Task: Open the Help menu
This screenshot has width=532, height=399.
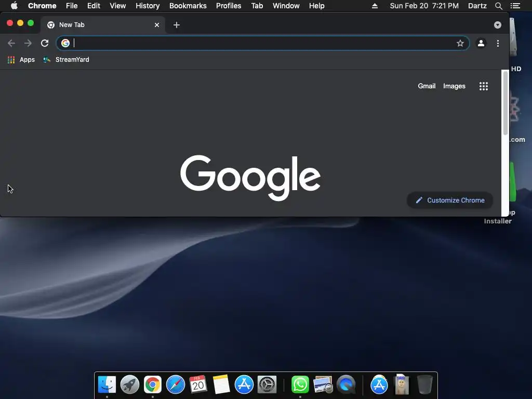Action: pos(316,6)
